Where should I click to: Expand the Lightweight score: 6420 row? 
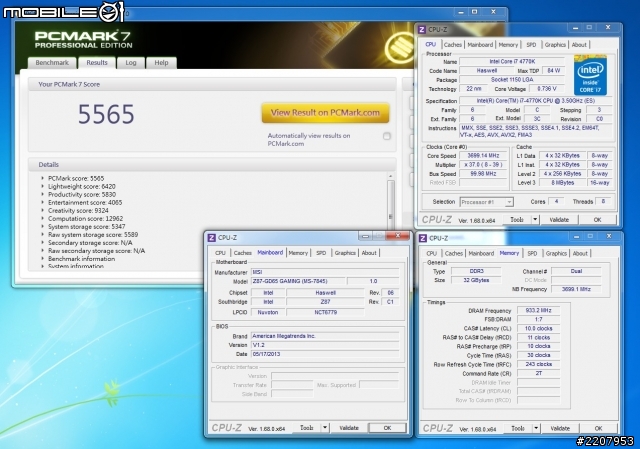pyautogui.click(x=42, y=187)
